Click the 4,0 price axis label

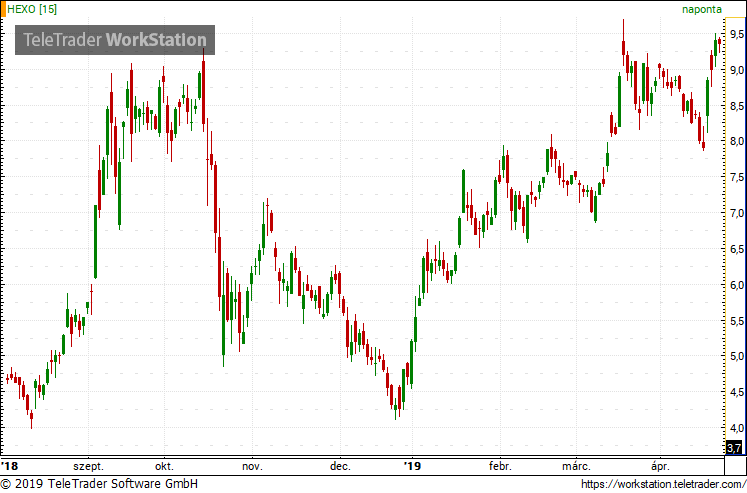tap(737, 428)
